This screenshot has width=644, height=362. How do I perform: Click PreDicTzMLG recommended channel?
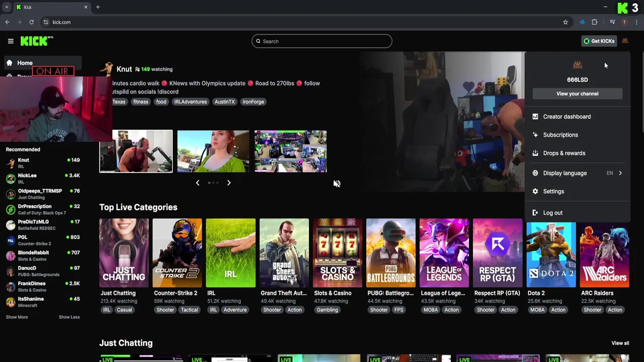[43, 225]
